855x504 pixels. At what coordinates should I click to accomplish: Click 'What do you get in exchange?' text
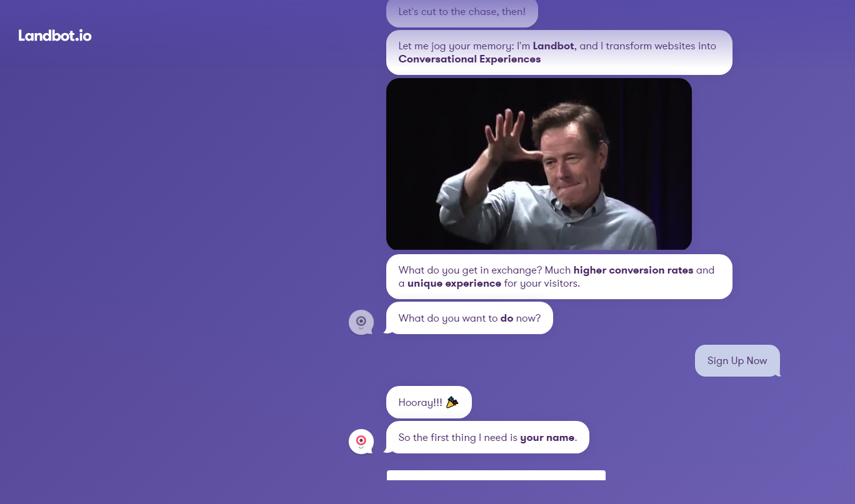[x=469, y=270]
